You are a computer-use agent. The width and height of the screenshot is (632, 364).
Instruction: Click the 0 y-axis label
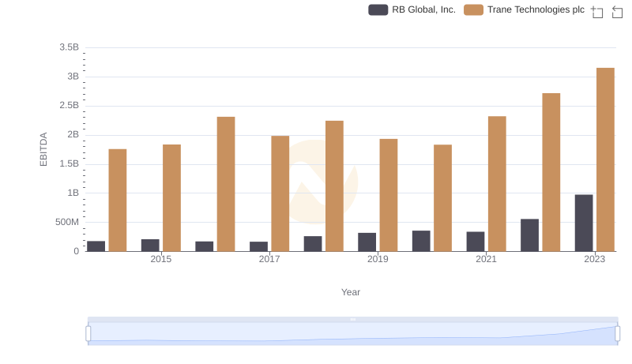tap(76, 251)
